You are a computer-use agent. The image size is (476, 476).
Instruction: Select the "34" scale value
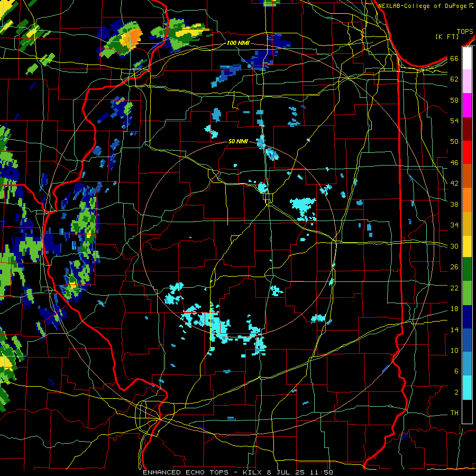coord(454,225)
